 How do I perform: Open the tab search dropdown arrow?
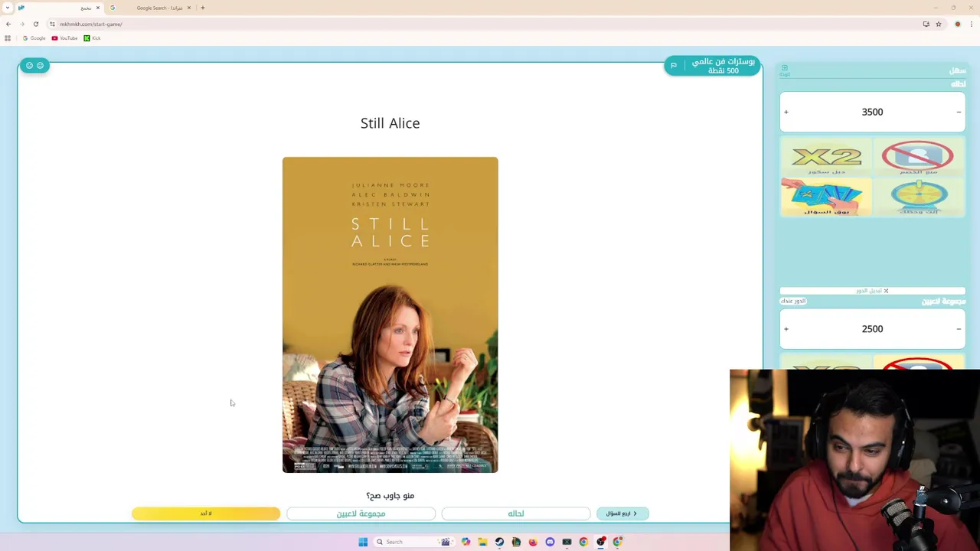coord(8,8)
